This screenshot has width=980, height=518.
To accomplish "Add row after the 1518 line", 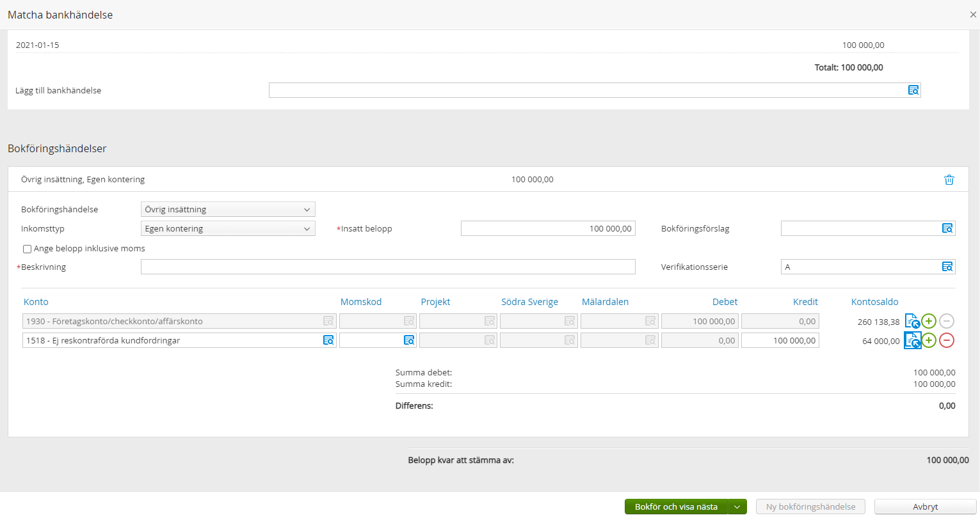I will 929,340.
